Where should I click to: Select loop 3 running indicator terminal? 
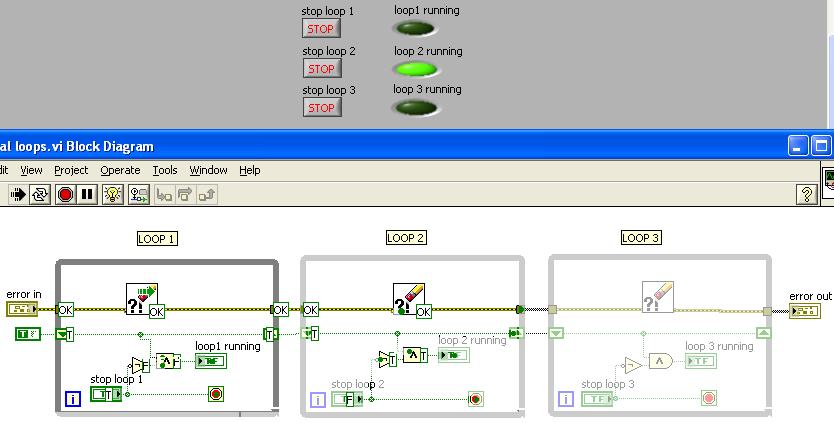point(700,361)
